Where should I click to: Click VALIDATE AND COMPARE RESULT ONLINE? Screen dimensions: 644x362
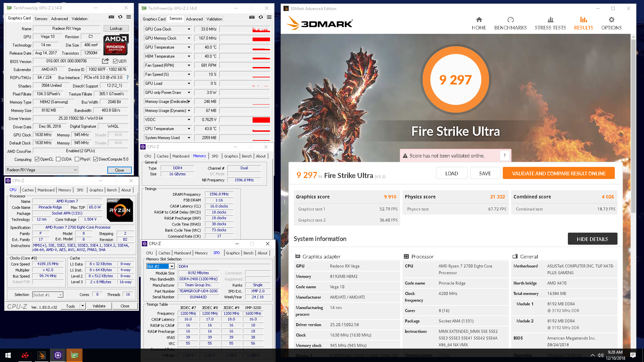pos(559,173)
